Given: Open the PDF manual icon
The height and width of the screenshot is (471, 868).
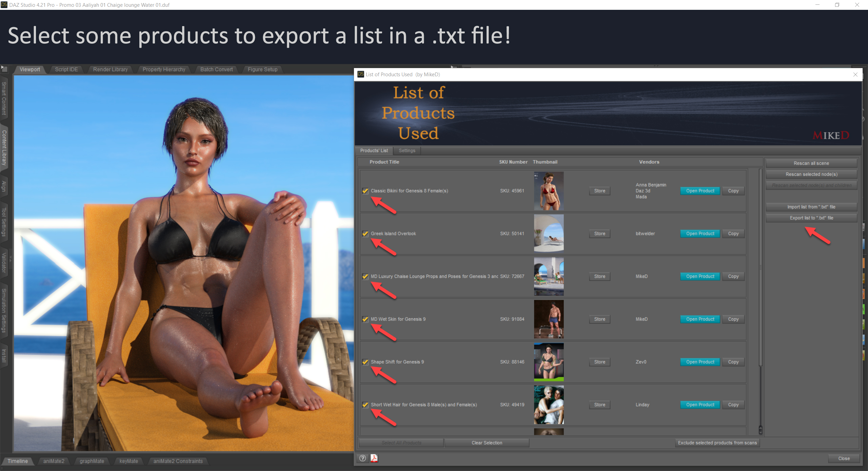Looking at the screenshot, I should (374, 458).
